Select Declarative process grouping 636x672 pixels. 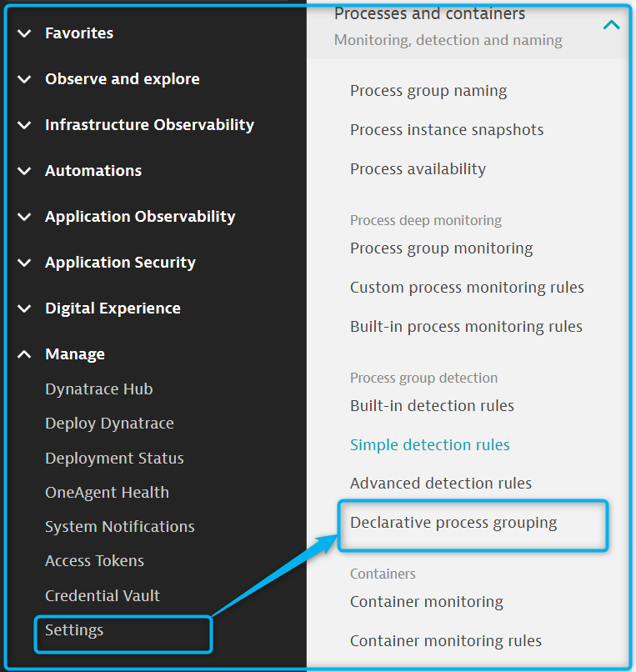point(453,523)
